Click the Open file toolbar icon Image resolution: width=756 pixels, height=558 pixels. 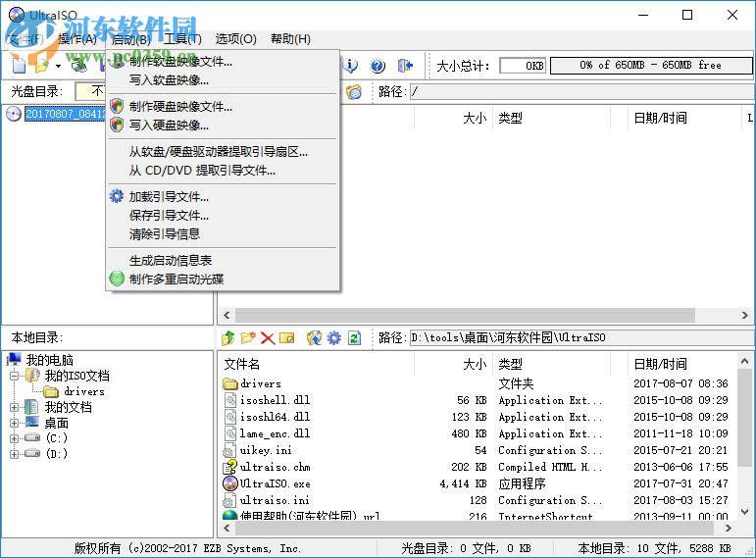tap(41, 65)
